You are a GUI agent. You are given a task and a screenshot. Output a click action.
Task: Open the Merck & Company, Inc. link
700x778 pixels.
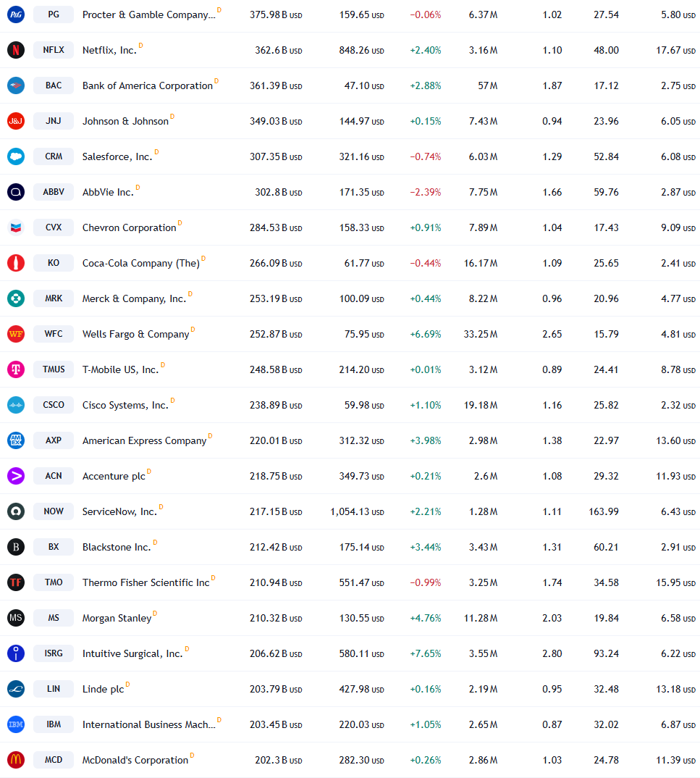135,298
